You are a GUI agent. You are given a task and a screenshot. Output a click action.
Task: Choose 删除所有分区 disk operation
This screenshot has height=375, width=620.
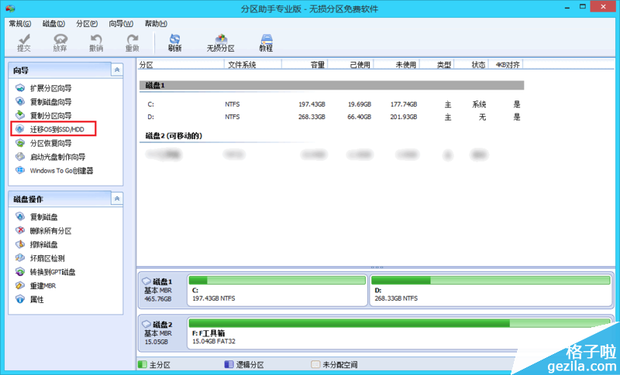click(x=43, y=231)
